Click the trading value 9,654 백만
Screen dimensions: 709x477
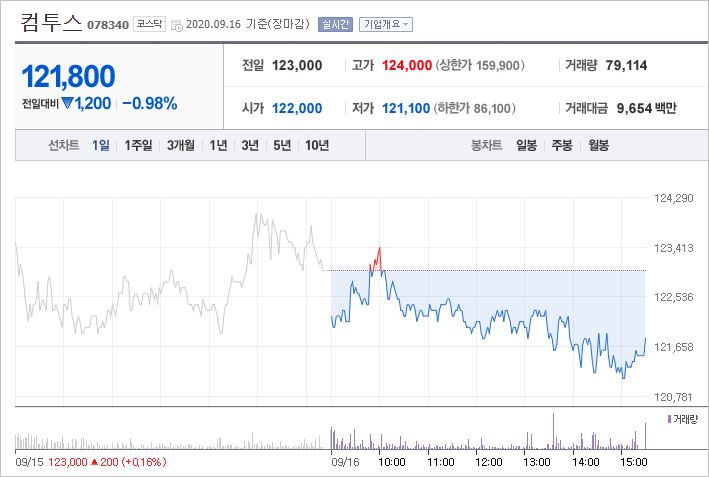[x=647, y=109]
